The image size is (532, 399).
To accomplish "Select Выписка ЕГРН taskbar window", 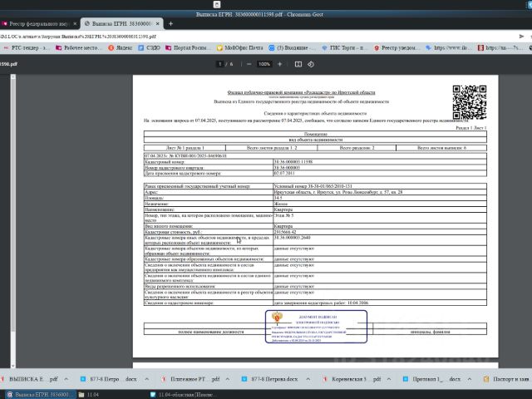I will coord(39,395).
